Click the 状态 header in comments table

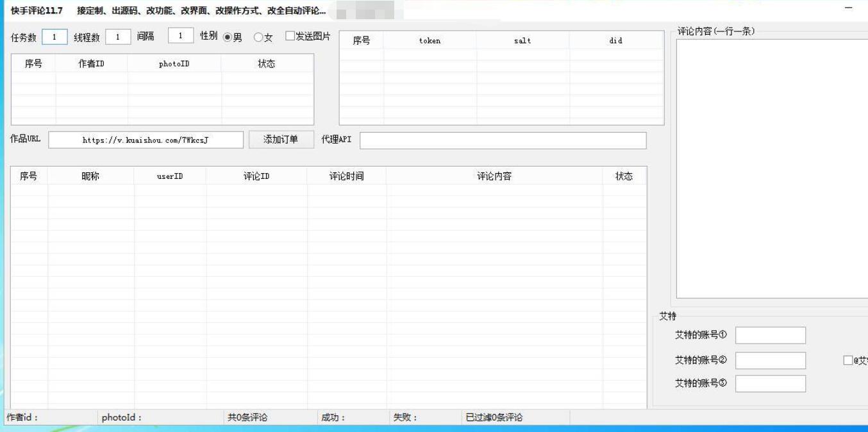pos(624,176)
